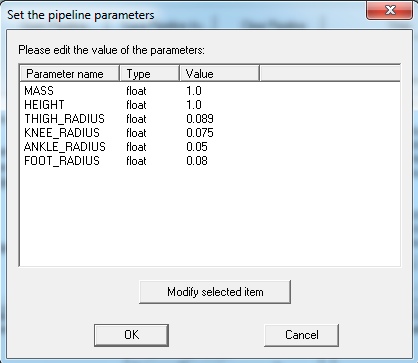Click the Cancel button
Image resolution: width=418 pixels, height=363 pixels.
point(301,335)
